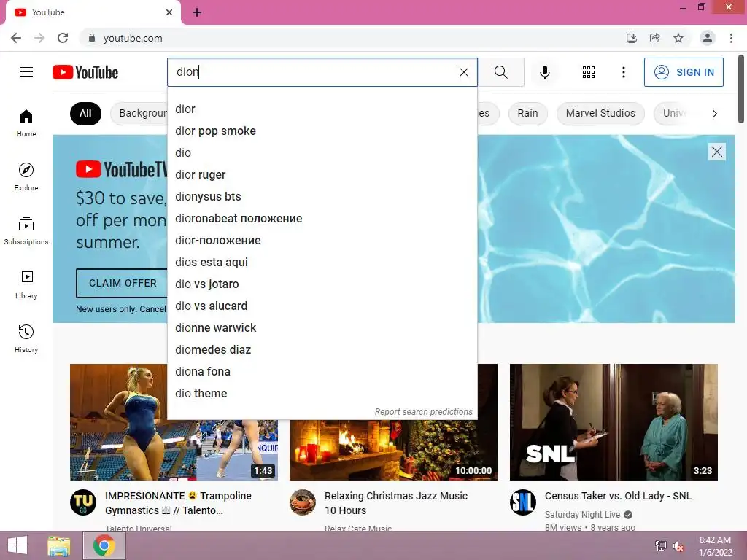The image size is (747, 560).
Task: Open YouTube settings three-dot menu
Action: [623, 72]
